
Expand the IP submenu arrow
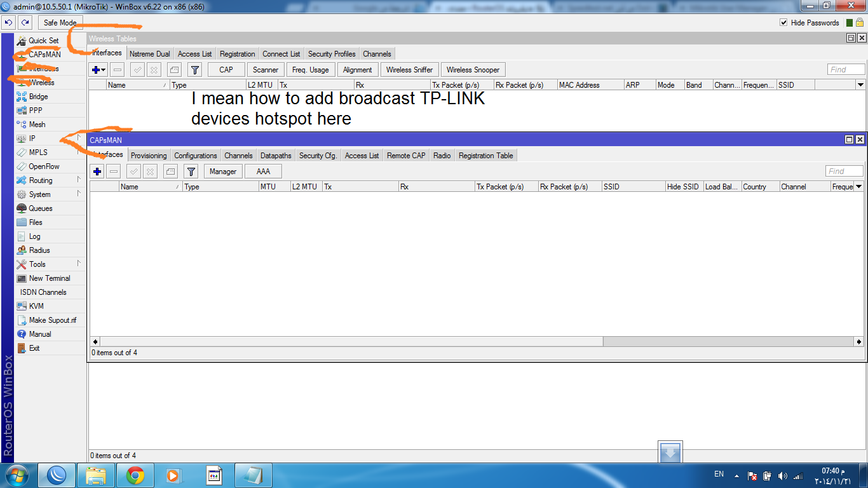coord(79,138)
